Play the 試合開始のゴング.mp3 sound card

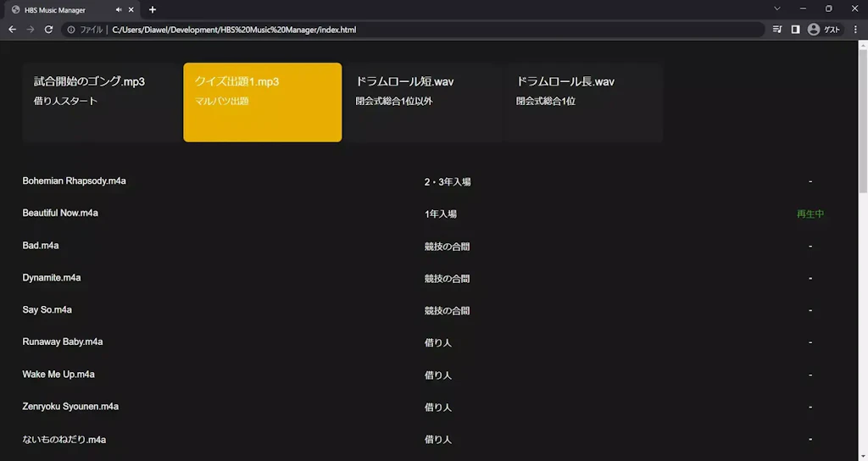[102, 103]
